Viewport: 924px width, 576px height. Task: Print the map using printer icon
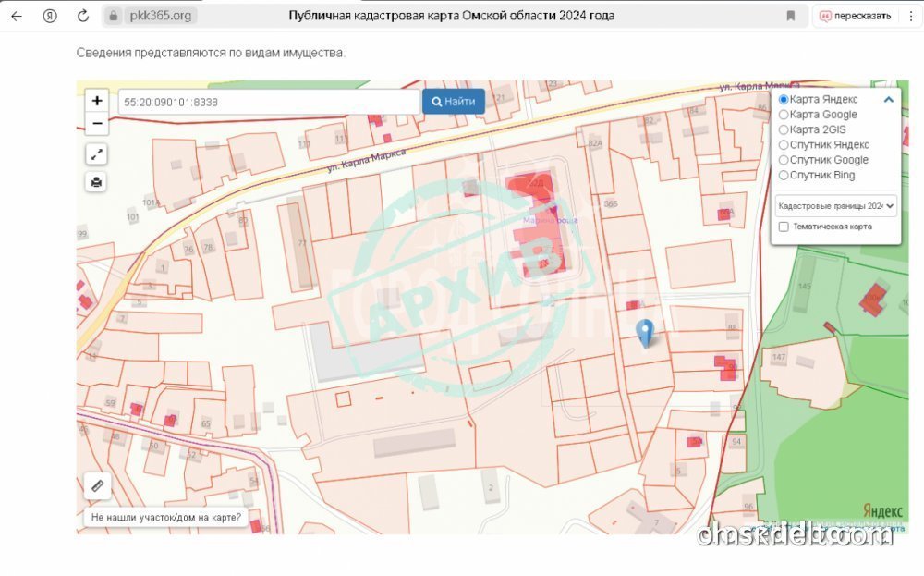[x=97, y=181]
